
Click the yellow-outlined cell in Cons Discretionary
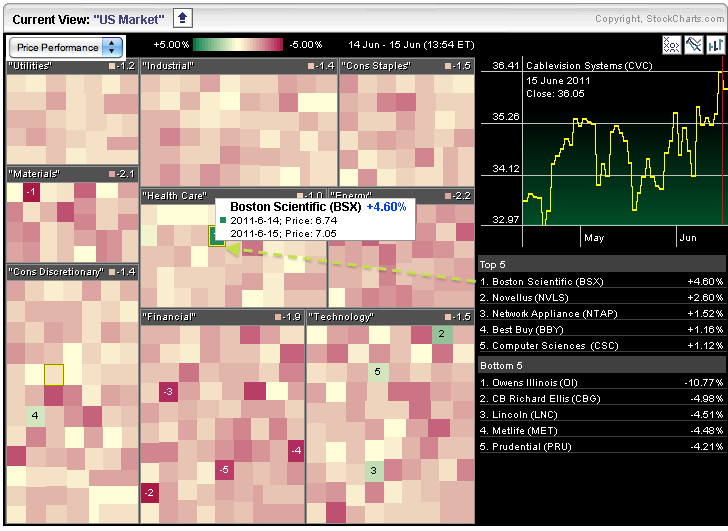[x=54, y=375]
